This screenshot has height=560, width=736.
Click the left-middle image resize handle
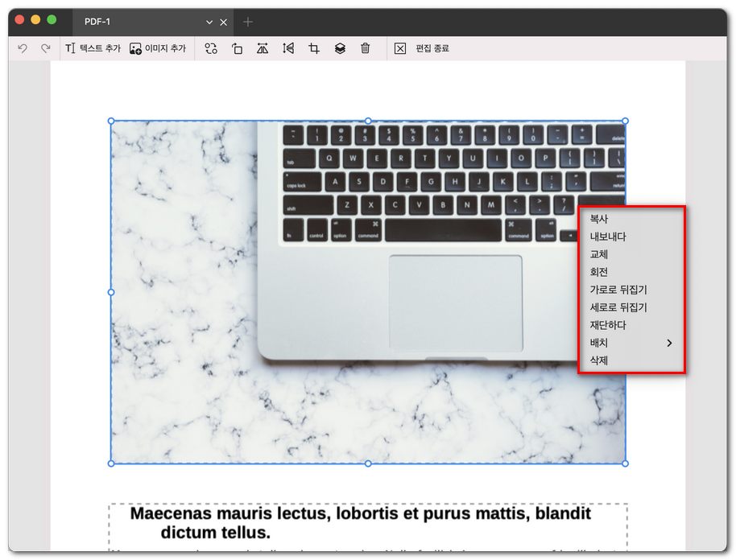pyautogui.click(x=111, y=292)
